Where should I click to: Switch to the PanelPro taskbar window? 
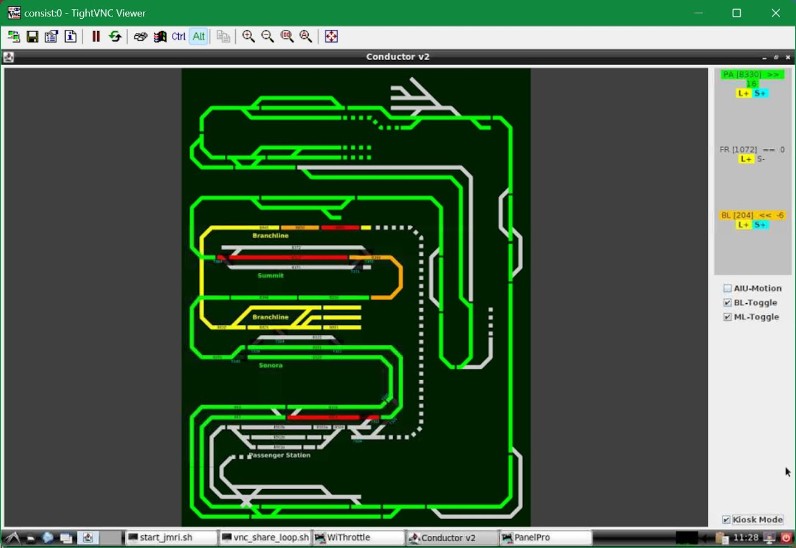(x=540, y=538)
